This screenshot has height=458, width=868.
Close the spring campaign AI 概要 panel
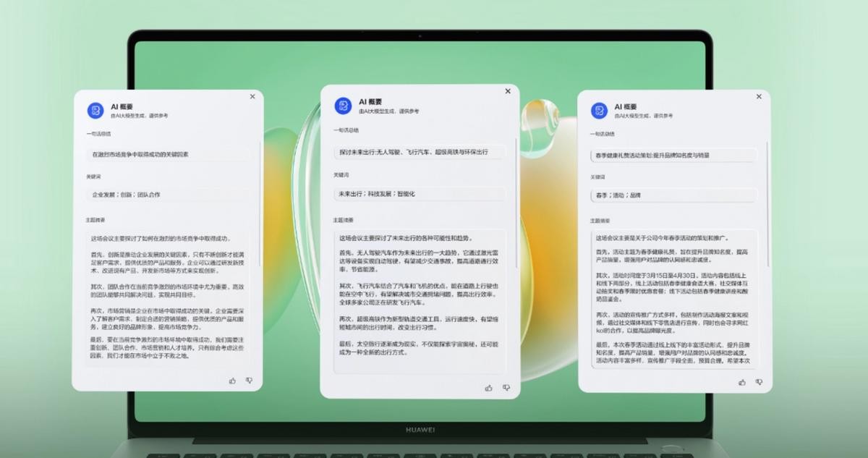click(x=759, y=96)
